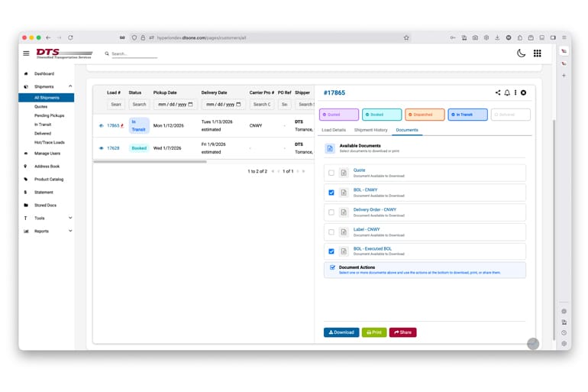588x392 pixels.
Task: Open Quotes in sidebar
Action: pos(41,106)
